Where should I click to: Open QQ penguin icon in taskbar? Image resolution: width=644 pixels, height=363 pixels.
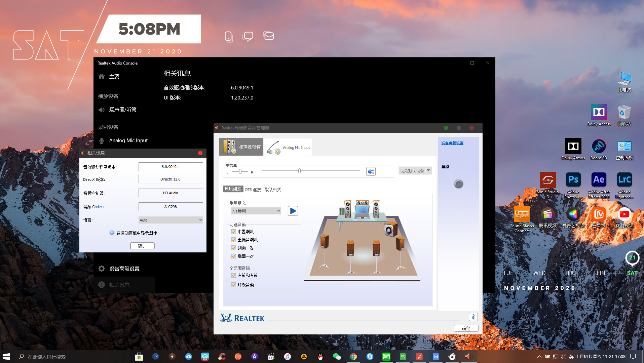tap(320, 357)
